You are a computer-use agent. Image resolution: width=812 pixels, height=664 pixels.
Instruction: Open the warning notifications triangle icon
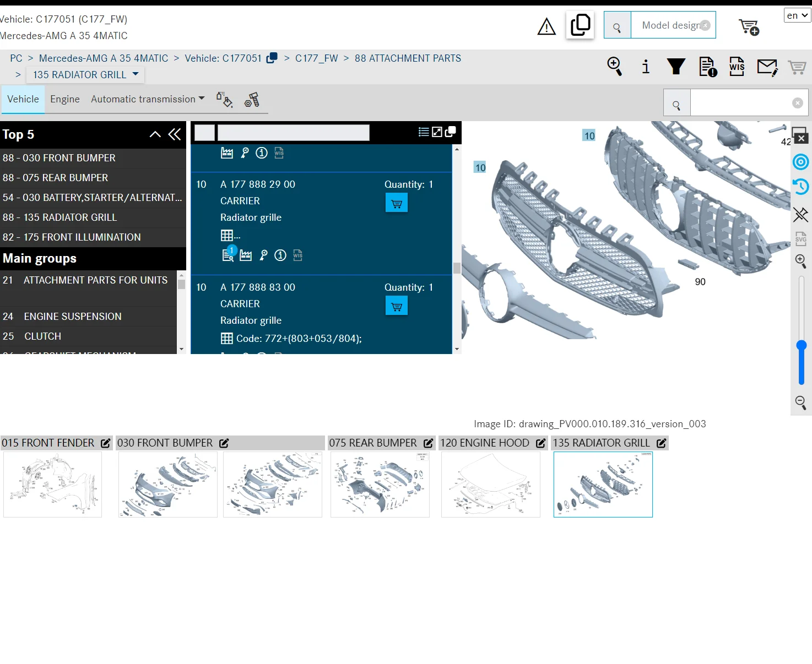[546, 26]
